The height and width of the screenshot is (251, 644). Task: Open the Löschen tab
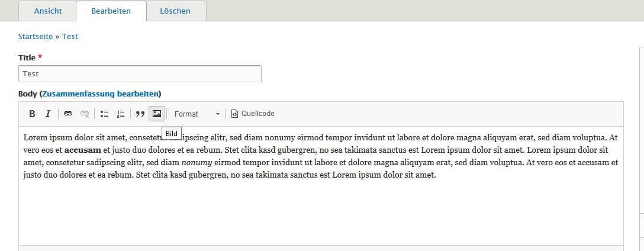point(175,11)
